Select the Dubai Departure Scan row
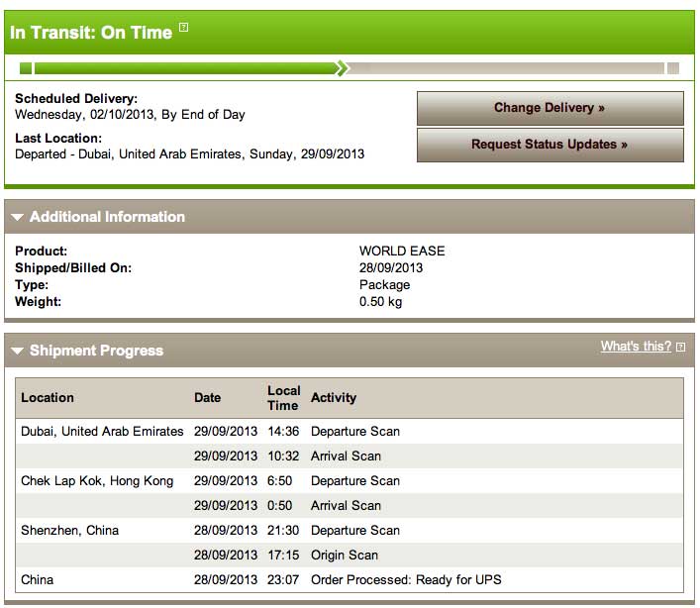The width and height of the screenshot is (700, 608). click(350, 431)
